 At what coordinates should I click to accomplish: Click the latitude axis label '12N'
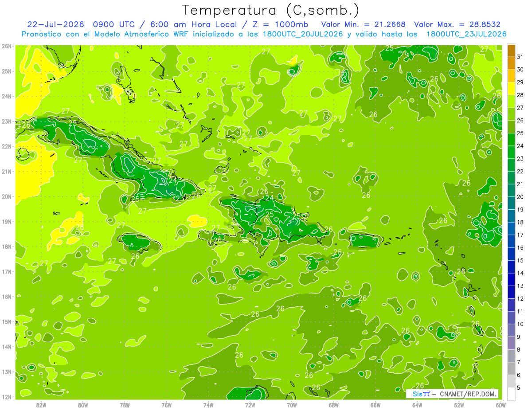7,397
